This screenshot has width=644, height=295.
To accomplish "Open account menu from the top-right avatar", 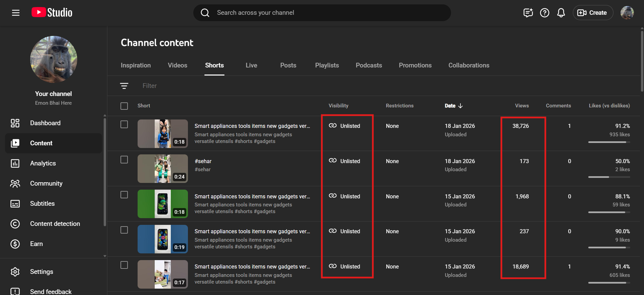I will click(x=627, y=13).
